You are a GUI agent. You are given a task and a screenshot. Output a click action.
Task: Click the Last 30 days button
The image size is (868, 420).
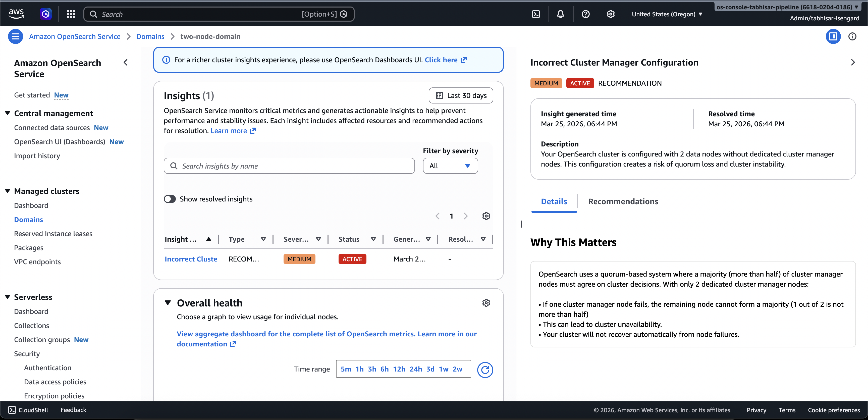(461, 96)
